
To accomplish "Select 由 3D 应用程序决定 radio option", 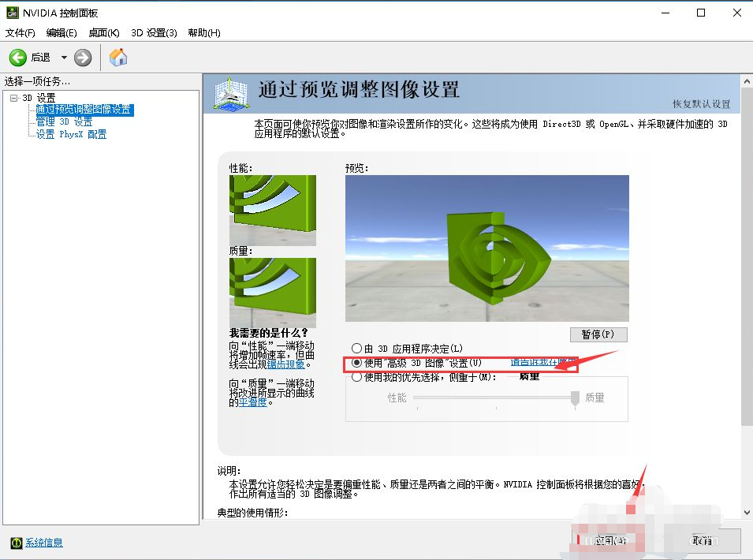I will [x=357, y=349].
